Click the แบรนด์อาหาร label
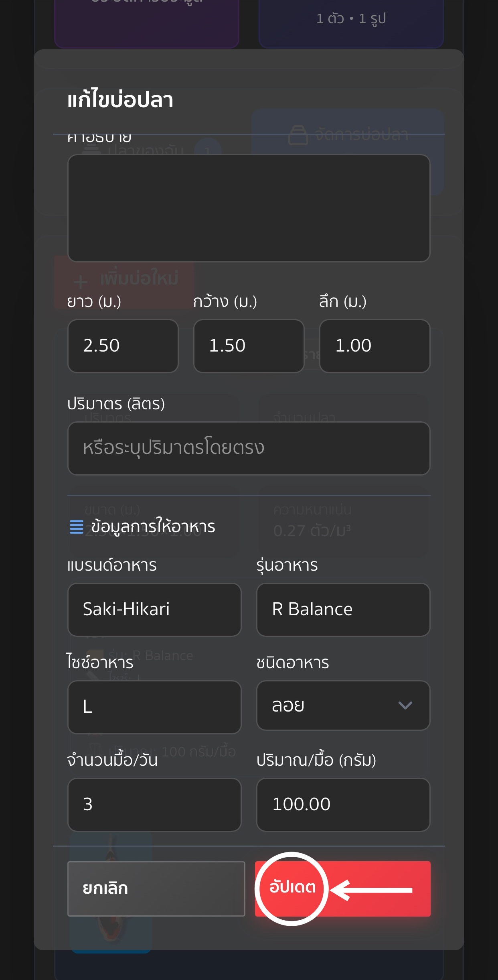The image size is (498, 980). click(x=112, y=565)
